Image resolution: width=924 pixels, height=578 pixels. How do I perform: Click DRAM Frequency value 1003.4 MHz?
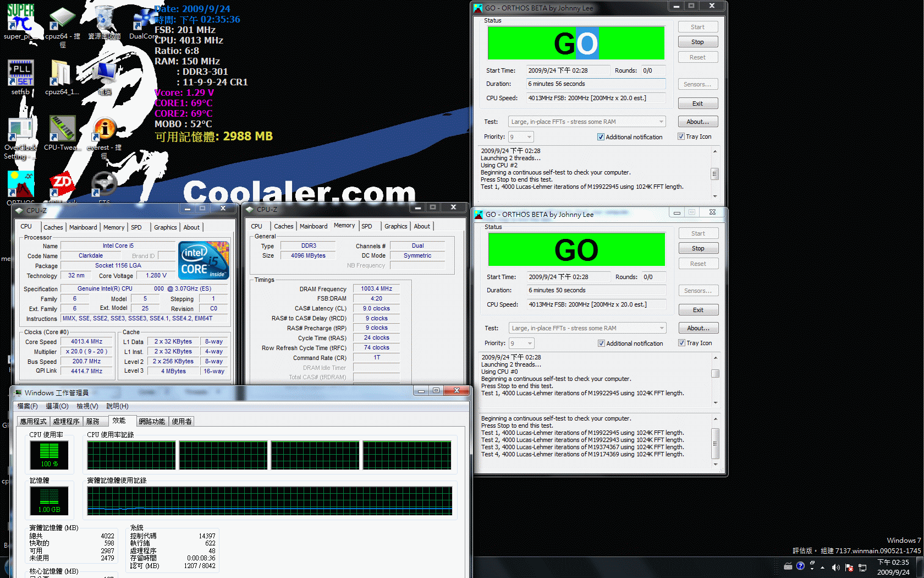(376, 288)
